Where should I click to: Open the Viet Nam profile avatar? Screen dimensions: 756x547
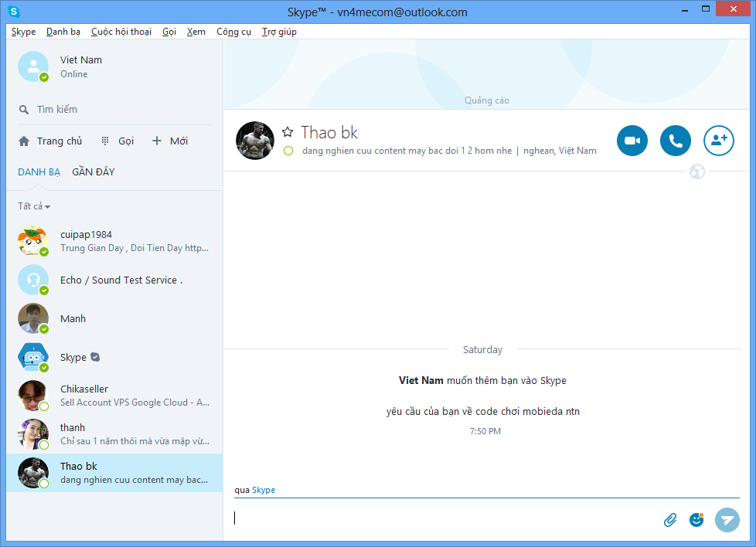[x=33, y=66]
